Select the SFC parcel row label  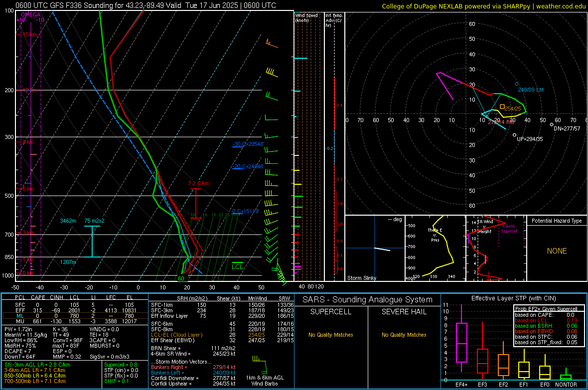(20, 305)
